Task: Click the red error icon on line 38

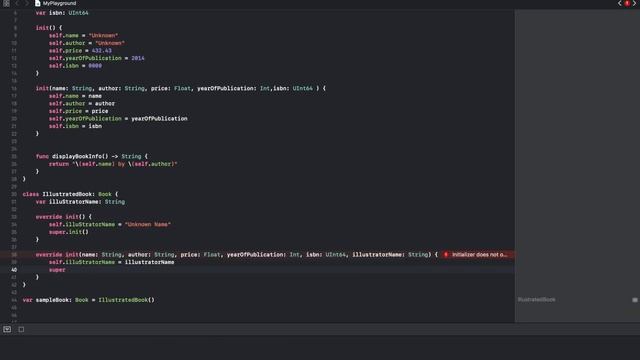Action: click(x=446, y=255)
